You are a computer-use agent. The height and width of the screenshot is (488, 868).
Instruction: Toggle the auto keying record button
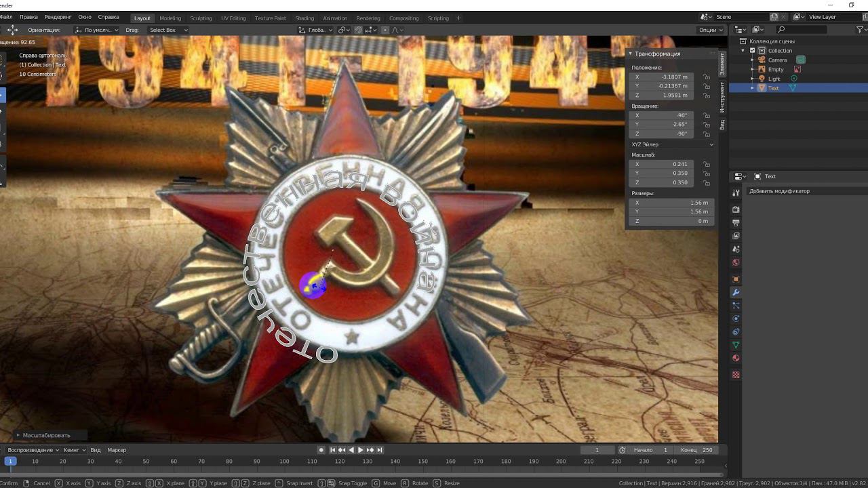321,450
